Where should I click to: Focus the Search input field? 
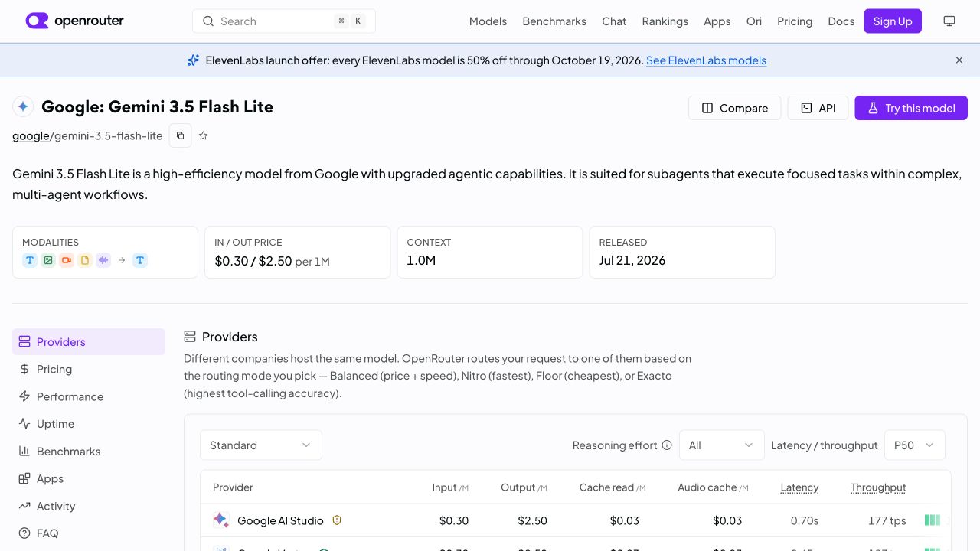coord(284,21)
